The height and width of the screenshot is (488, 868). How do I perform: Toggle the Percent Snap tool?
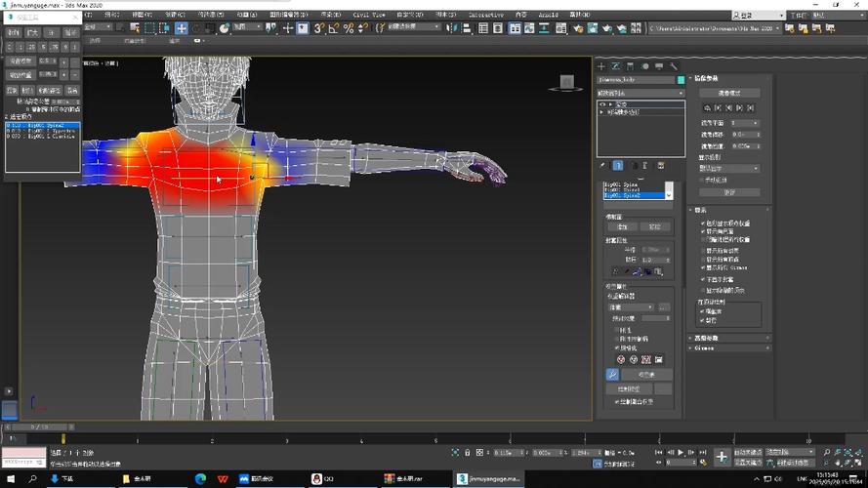[x=349, y=28]
